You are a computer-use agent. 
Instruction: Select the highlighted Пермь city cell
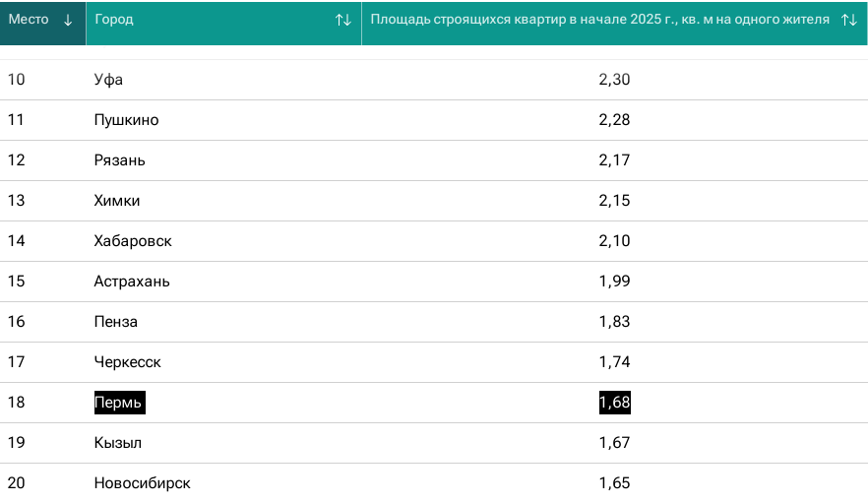tap(119, 403)
